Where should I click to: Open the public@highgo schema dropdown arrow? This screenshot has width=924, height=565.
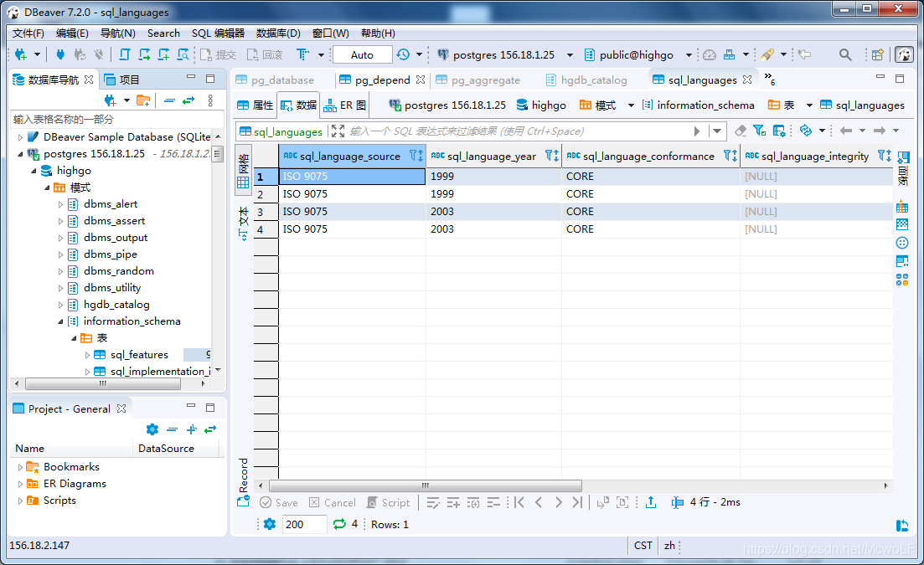[x=689, y=55]
